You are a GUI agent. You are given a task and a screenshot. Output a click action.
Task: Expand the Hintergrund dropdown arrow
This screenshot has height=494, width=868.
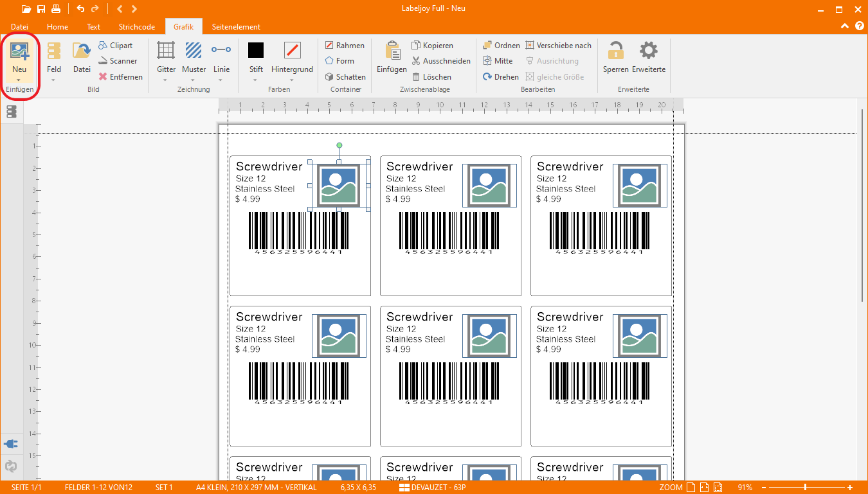(x=292, y=80)
